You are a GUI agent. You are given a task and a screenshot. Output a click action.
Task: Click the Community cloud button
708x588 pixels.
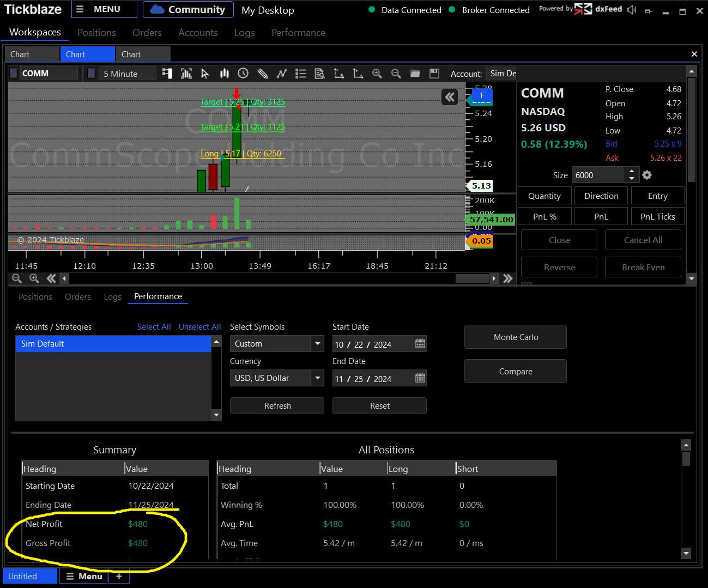point(188,10)
